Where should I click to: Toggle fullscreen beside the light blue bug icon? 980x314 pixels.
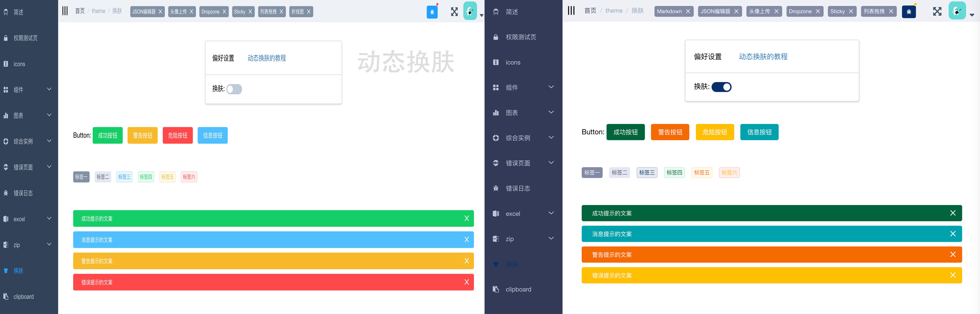454,12
